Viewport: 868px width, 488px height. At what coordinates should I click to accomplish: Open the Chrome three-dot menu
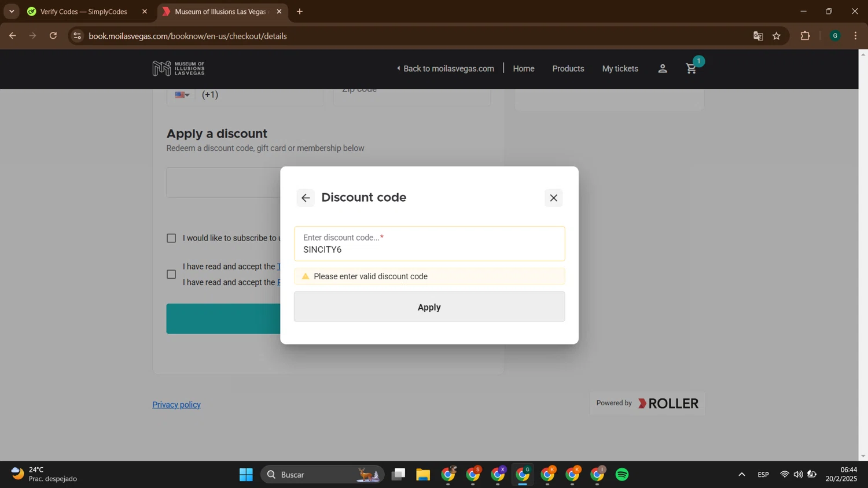856,36
